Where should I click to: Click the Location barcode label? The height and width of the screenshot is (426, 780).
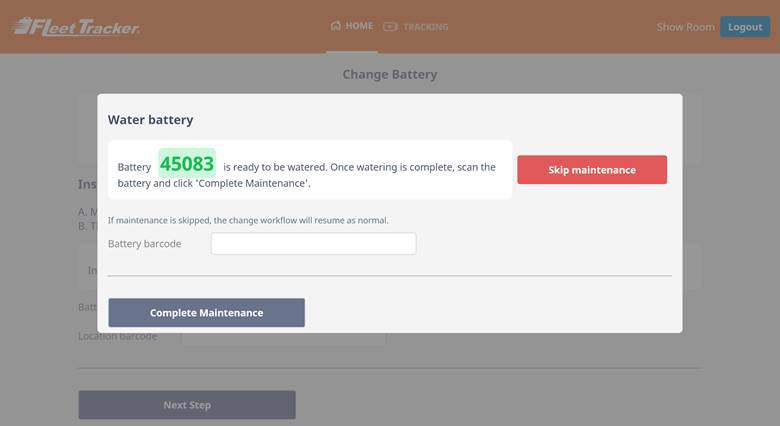[x=117, y=337]
